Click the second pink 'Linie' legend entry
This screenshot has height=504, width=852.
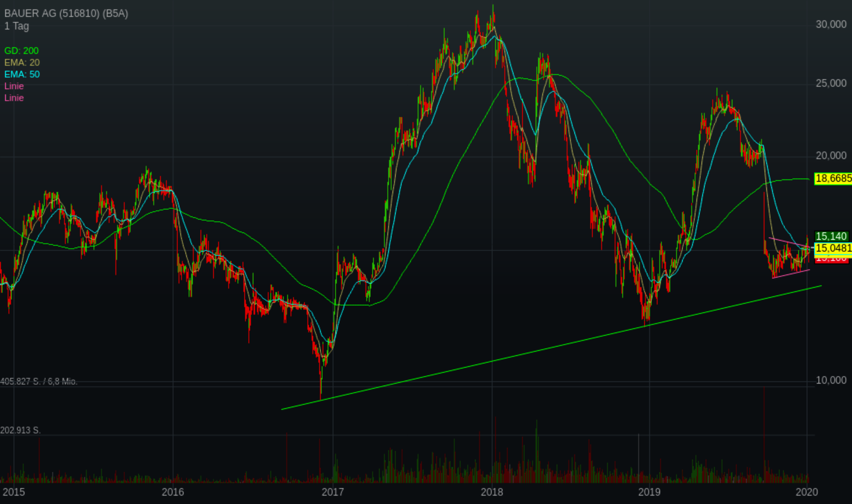click(x=14, y=98)
